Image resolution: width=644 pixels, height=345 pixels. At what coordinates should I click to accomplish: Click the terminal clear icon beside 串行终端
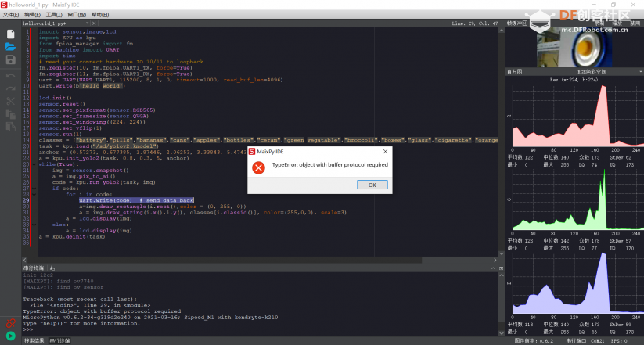pos(52,268)
